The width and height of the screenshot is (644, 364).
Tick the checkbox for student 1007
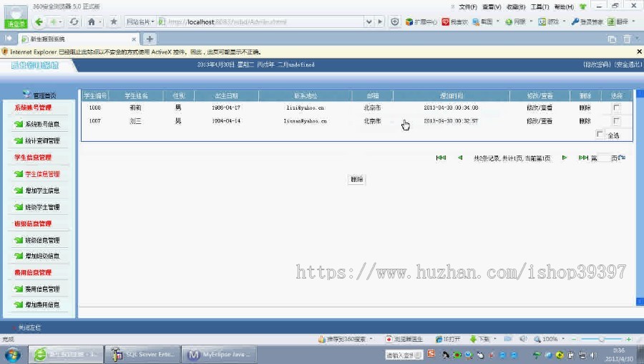[x=616, y=121]
